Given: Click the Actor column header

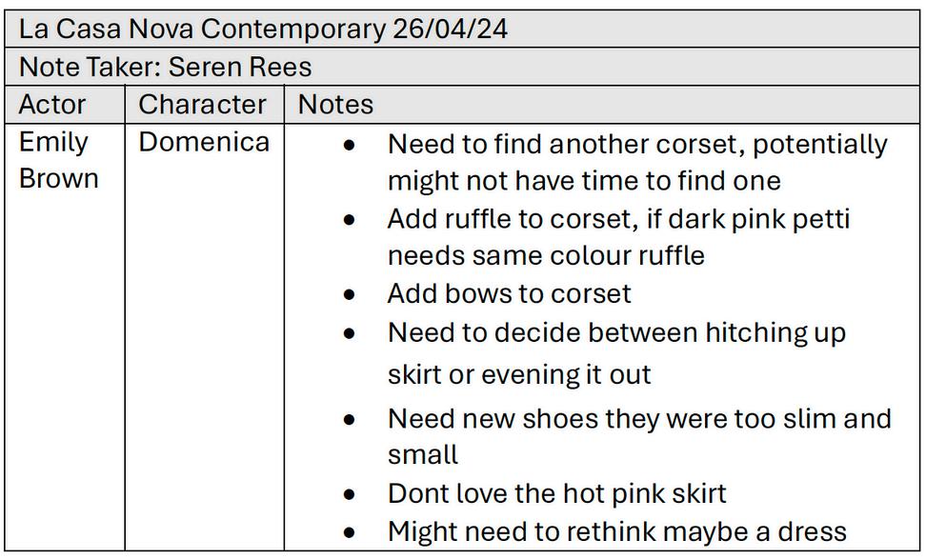Looking at the screenshot, I should pos(65,105).
